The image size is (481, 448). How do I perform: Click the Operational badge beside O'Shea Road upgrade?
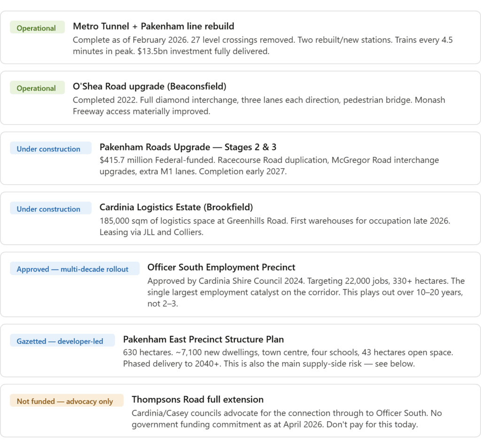36,88
